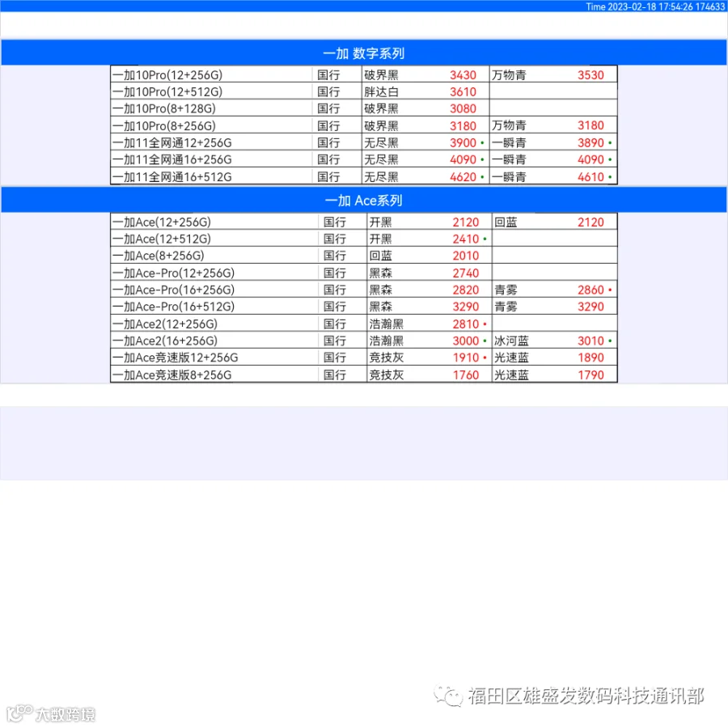728x728 pixels.
Task: Click price 1760 for 竞技灰
Action: (466, 375)
